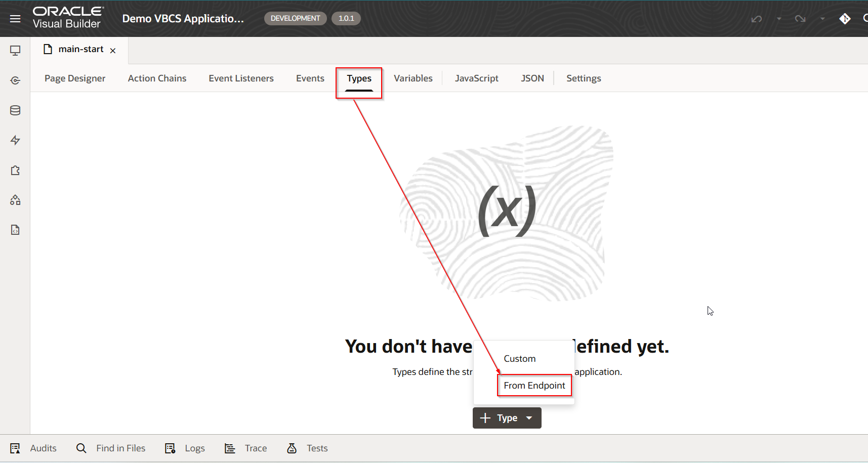The width and height of the screenshot is (868, 463).
Task: Close the main-start editor tab
Action: coord(113,51)
